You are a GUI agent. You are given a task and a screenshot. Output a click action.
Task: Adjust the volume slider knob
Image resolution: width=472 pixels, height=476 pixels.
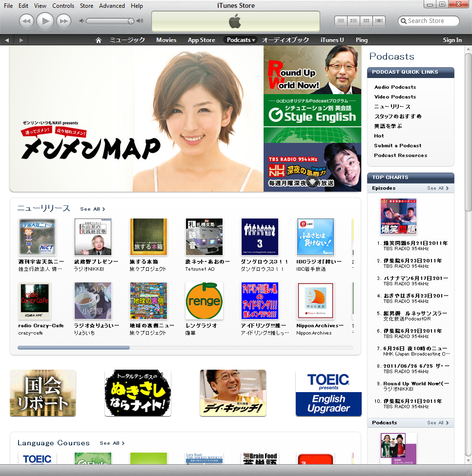[131, 21]
